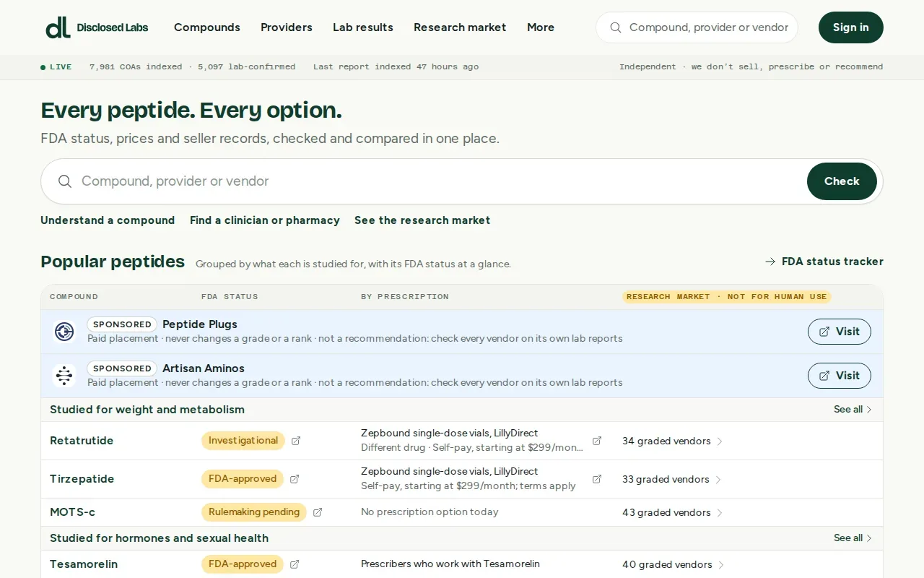Open external link beside Retatrutide's Investigational badge

(296, 441)
